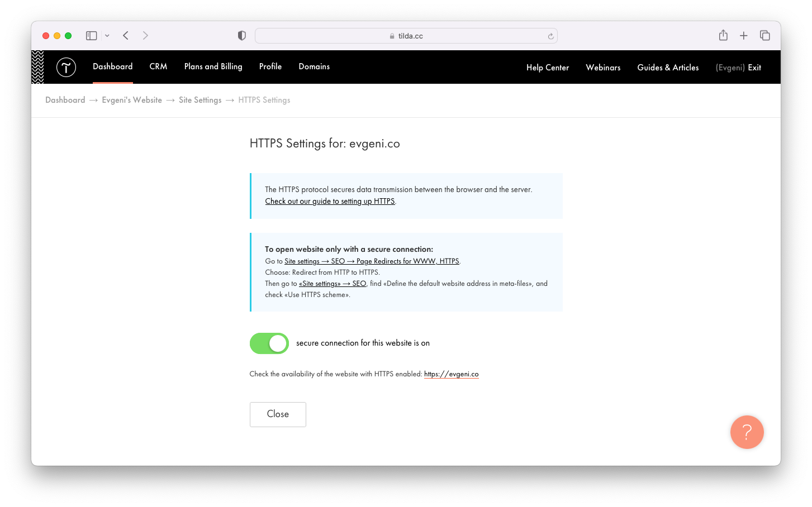Click inside the tilda.cc address bar

click(406, 35)
